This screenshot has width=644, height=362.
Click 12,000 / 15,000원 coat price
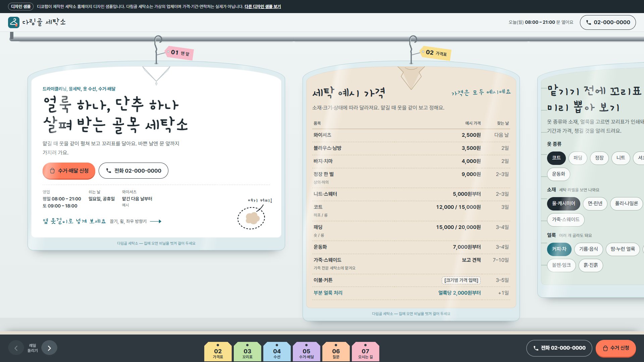pyautogui.click(x=458, y=207)
